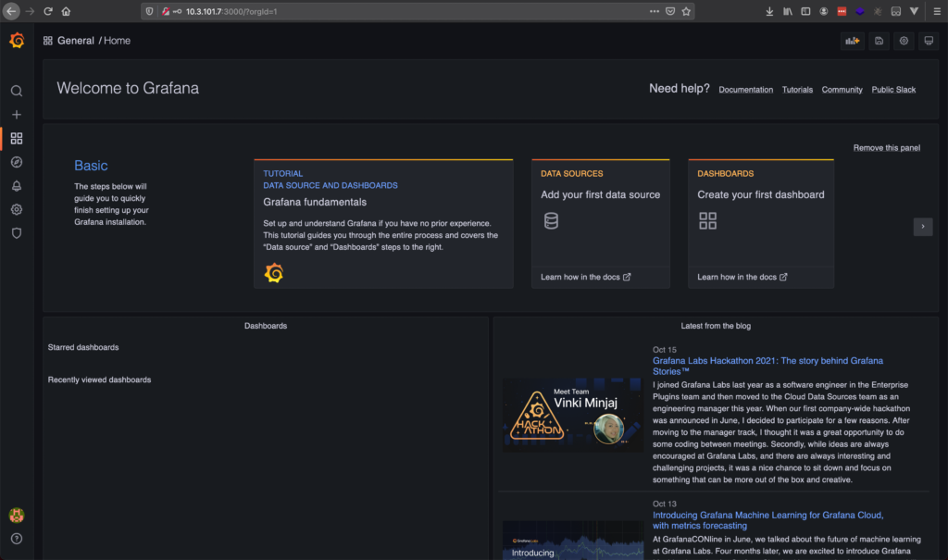Open the page actions three-dot menu
948x560 pixels.
click(x=655, y=11)
